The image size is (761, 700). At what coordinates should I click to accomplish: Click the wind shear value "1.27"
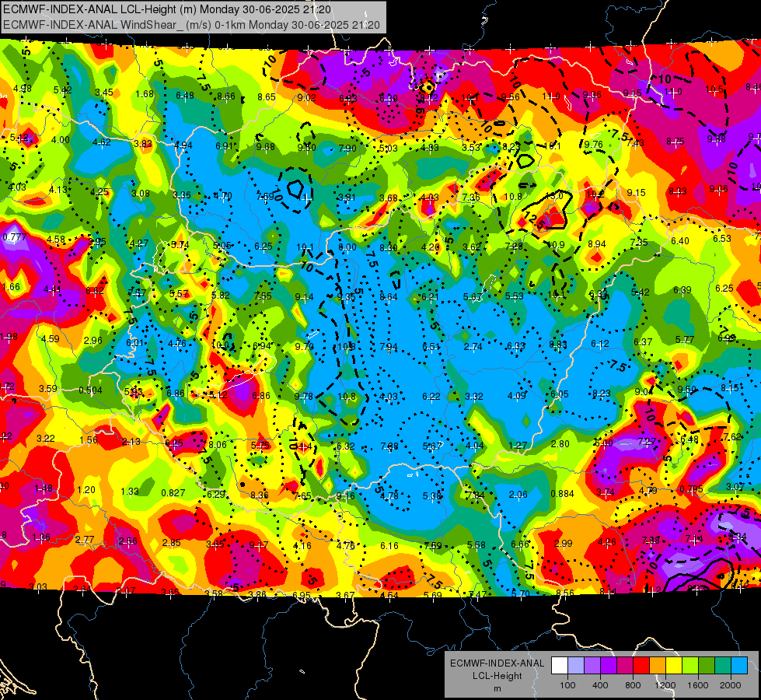(518, 445)
